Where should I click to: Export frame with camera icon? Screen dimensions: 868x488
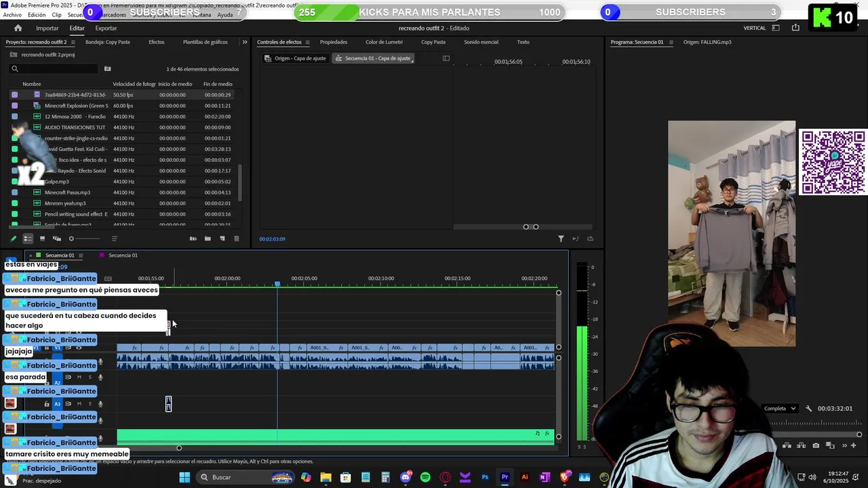point(816,445)
